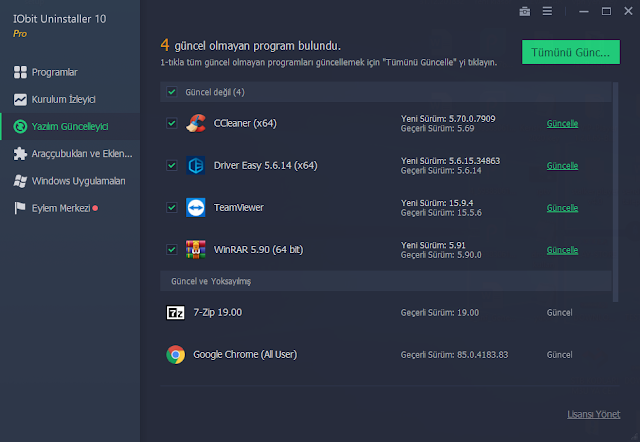This screenshot has width=640, height=442.
Task: Open the Programlar section
Action: [x=70, y=72]
